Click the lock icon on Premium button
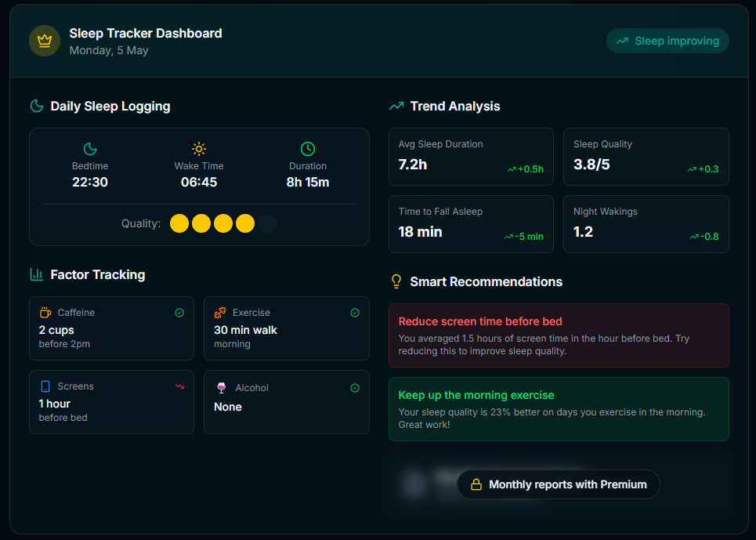 tap(476, 484)
